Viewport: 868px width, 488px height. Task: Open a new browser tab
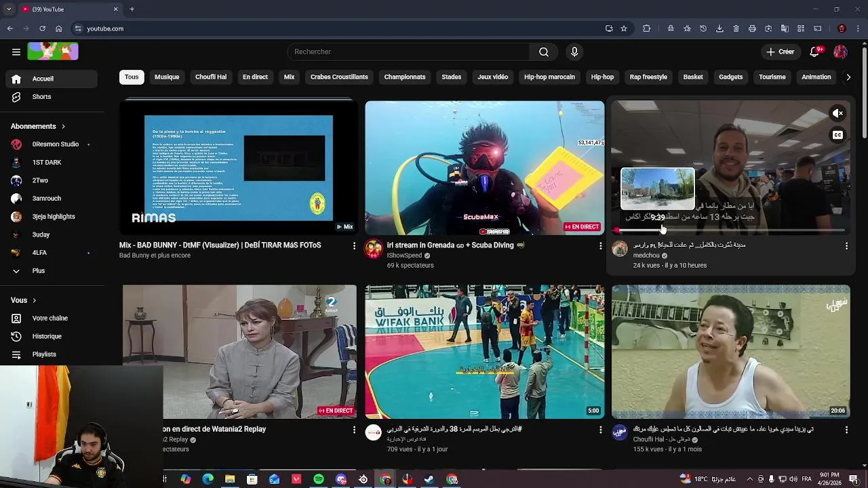point(132,9)
